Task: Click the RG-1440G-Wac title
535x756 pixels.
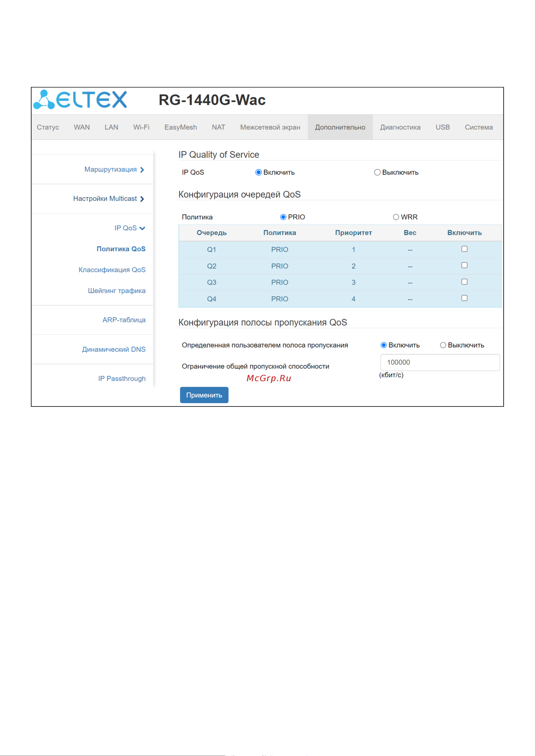Action: point(212,100)
